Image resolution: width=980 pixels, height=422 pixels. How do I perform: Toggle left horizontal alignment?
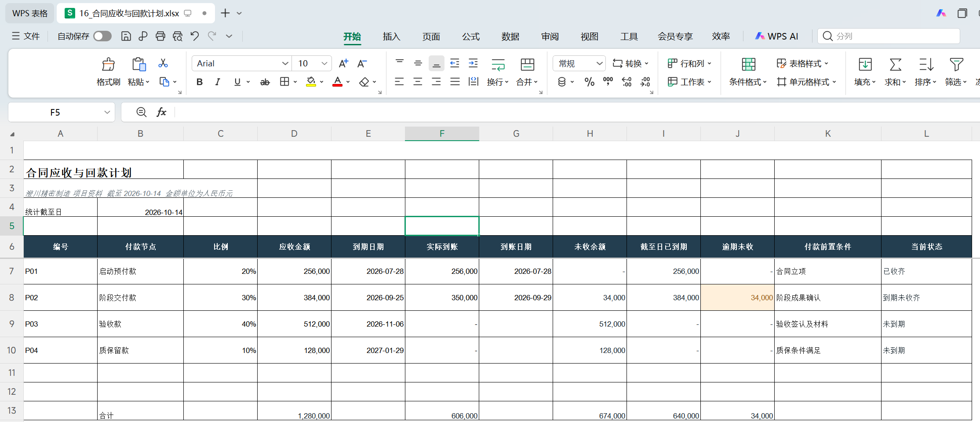[399, 82]
